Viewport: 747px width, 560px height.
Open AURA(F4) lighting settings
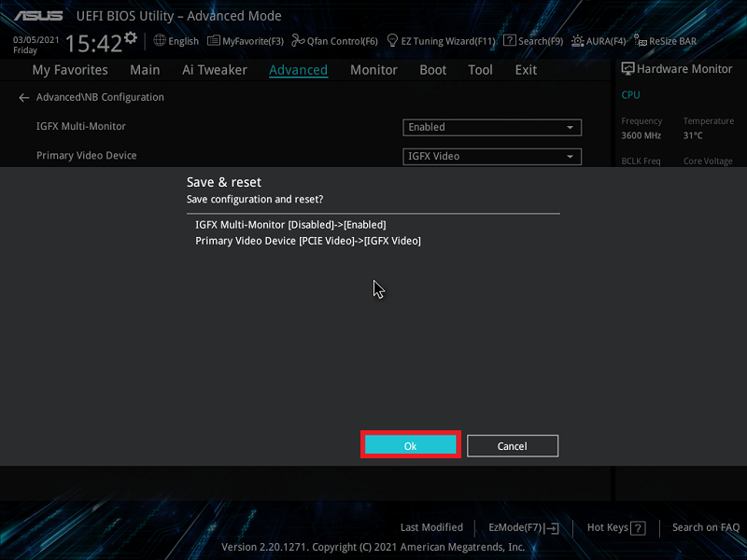(x=599, y=41)
